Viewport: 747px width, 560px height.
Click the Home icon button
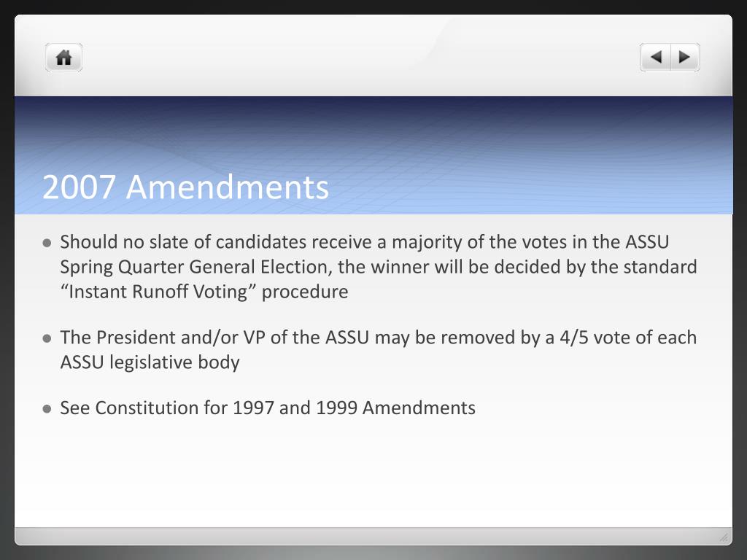click(64, 58)
